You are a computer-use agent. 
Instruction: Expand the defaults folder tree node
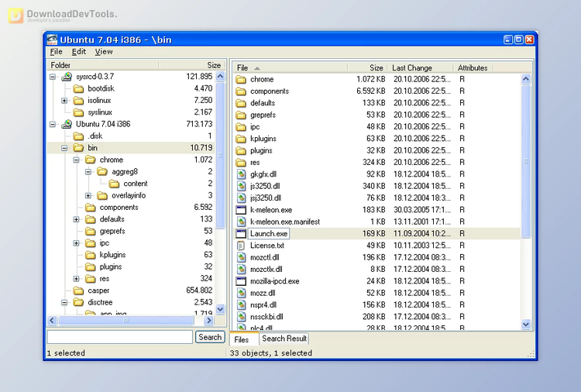[77, 219]
